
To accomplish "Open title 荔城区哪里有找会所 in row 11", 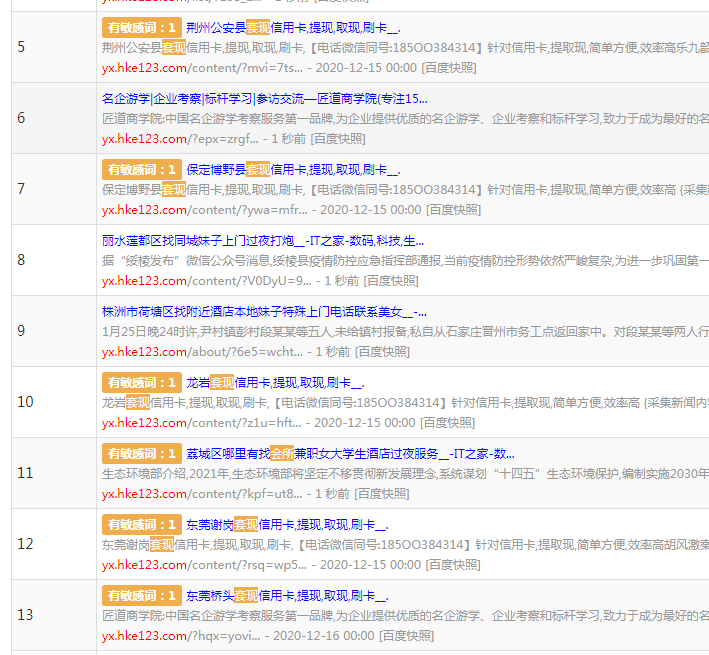I will [350, 454].
